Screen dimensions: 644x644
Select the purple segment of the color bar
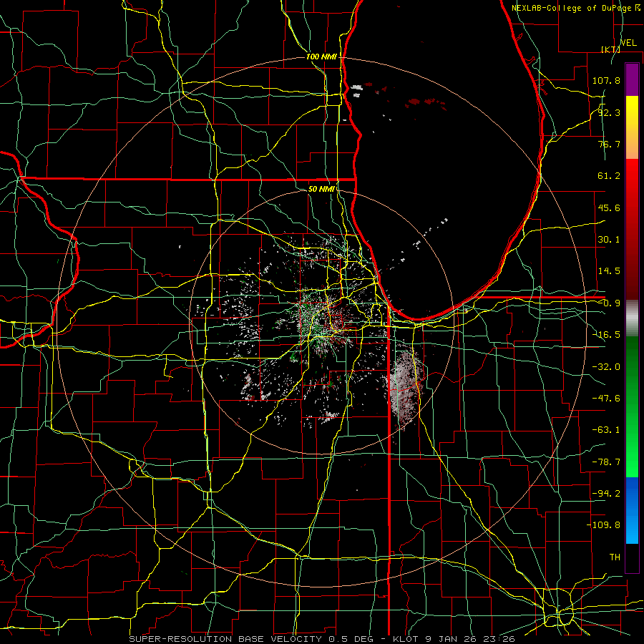click(x=632, y=79)
